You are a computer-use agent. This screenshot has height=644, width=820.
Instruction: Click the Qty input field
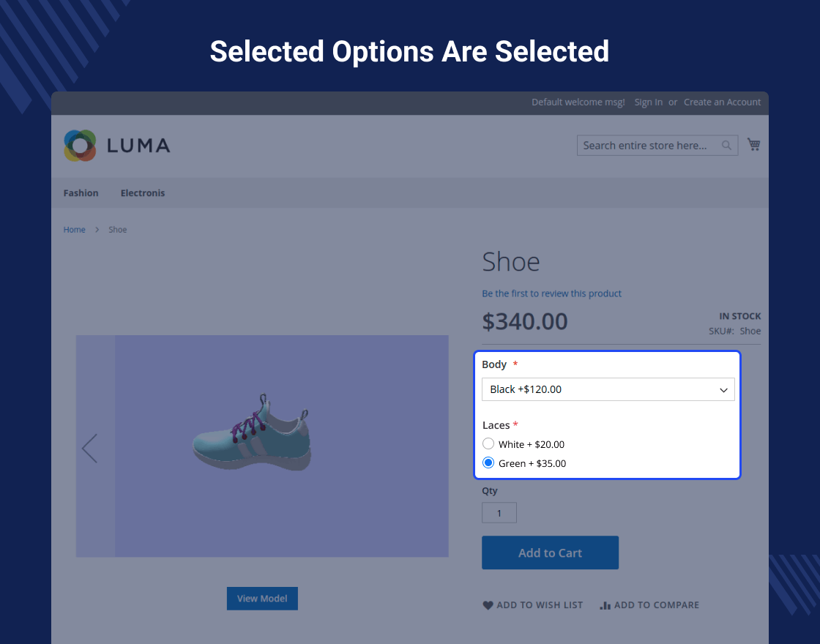point(499,513)
